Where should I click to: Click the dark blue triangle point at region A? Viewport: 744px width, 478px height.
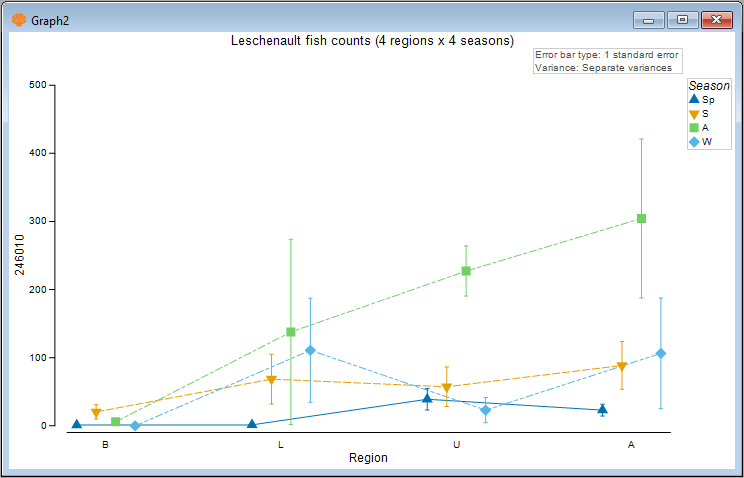602,409
